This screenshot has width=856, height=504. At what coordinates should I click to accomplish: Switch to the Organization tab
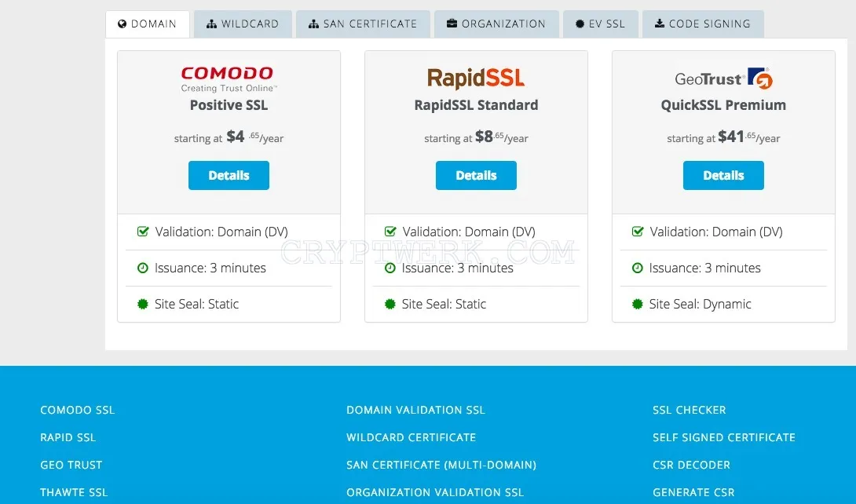click(x=496, y=24)
